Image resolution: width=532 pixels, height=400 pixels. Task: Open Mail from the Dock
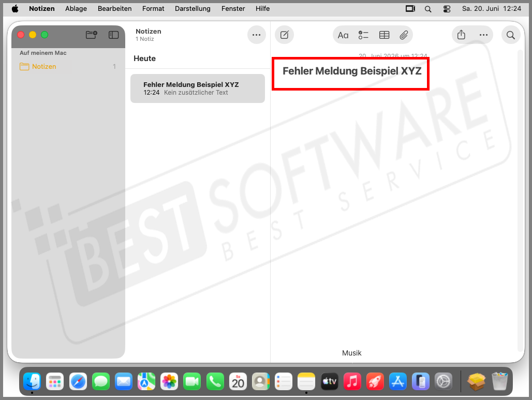tap(124, 381)
